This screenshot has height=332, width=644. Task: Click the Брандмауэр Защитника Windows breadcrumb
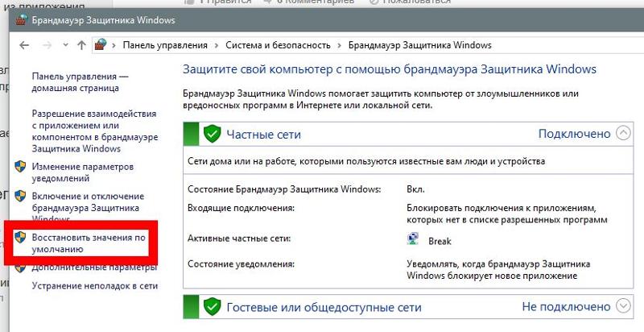419,45
